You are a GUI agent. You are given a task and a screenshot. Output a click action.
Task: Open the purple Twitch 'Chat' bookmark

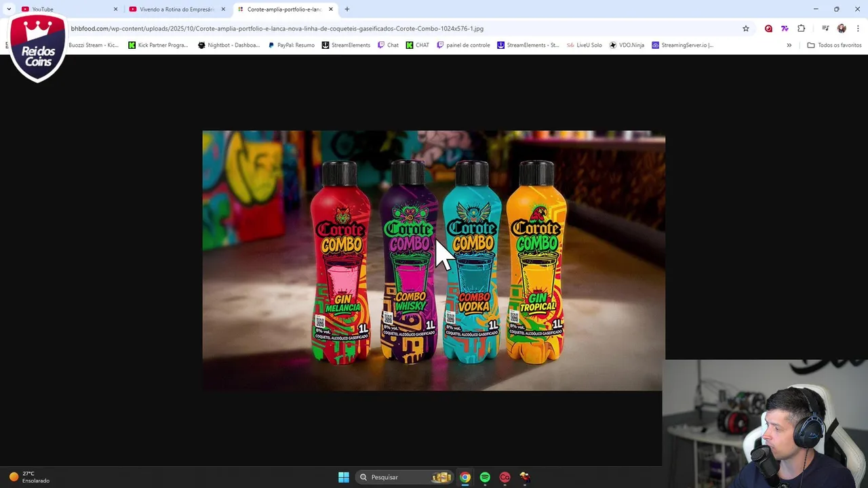[388, 45]
